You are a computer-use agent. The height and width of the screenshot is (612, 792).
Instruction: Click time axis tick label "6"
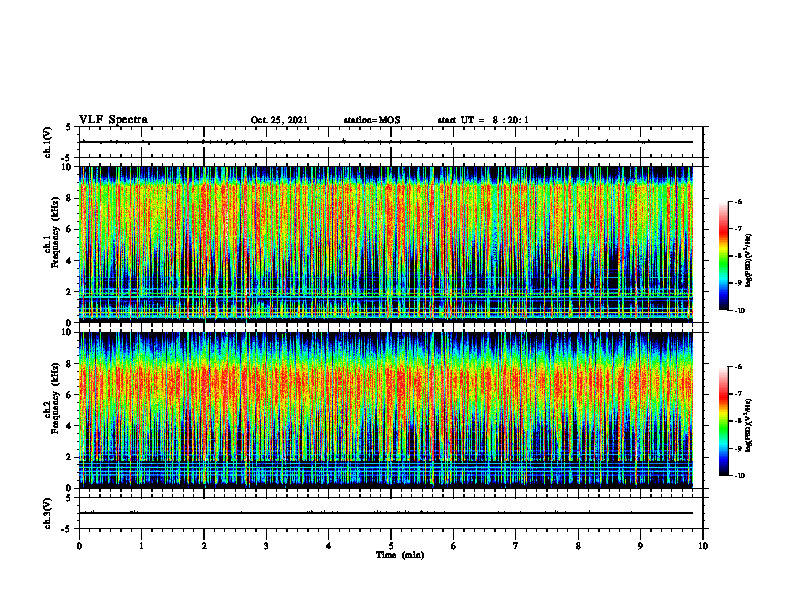pyautogui.click(x=454, y=546)
